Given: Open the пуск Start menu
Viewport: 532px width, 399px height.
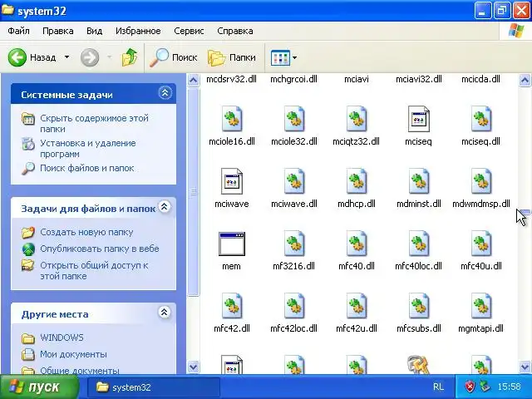Looking at the screenshot, I should pos(39,387).
